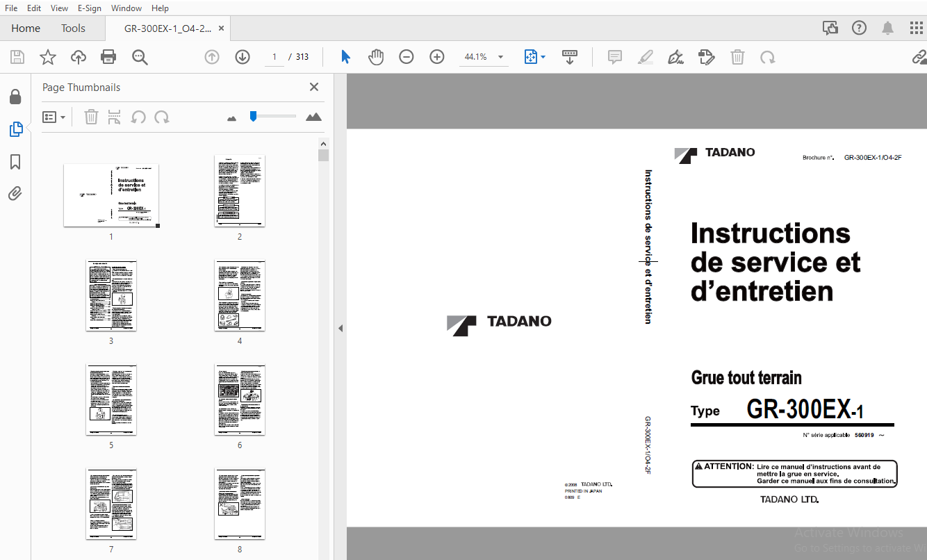Expand fit page options arrow
The height and width of the screenshot is (560, 927).
point(543,57)
